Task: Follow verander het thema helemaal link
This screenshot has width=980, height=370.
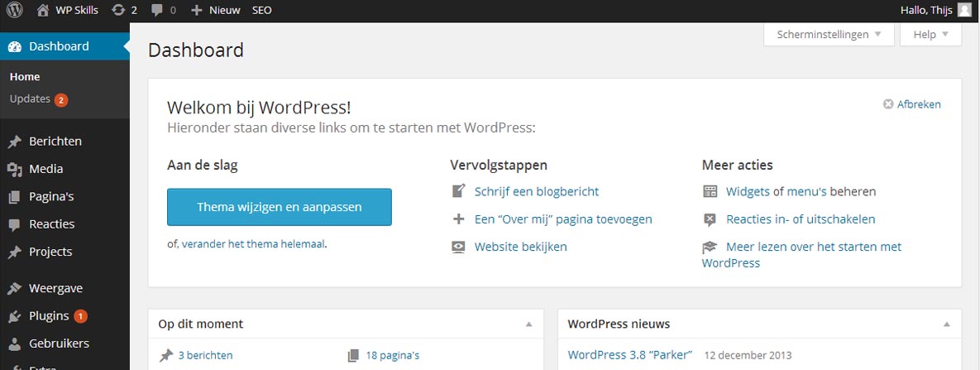Action: point(253,244)
